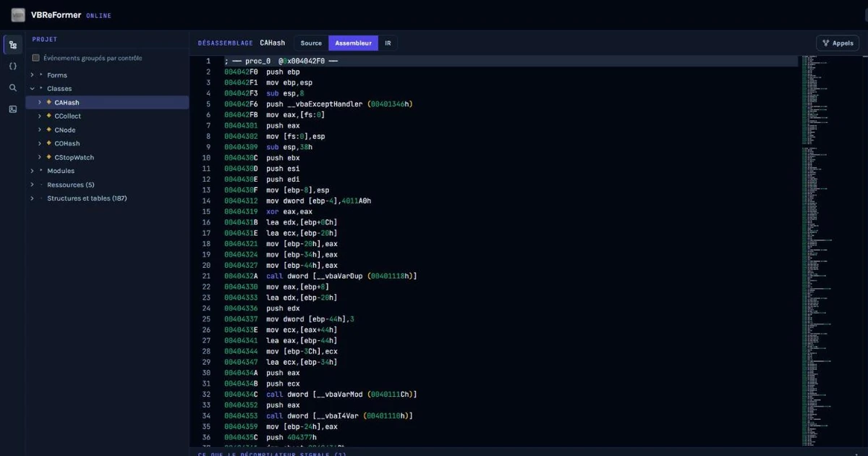Switch to the Assembleur tab
The height and width of the screenshot is (456, 868).
click(x=353, y=43)
